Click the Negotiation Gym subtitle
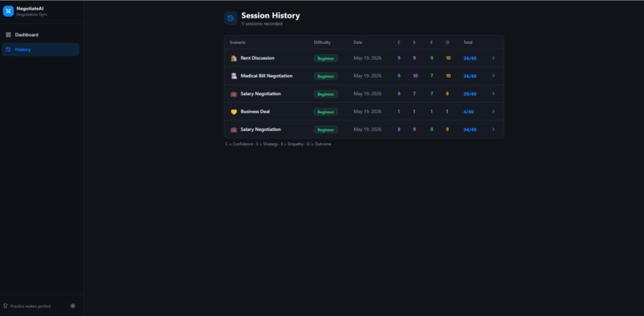Image resolution: width=644 pixels, height=316 pixels. click(32, 14)
